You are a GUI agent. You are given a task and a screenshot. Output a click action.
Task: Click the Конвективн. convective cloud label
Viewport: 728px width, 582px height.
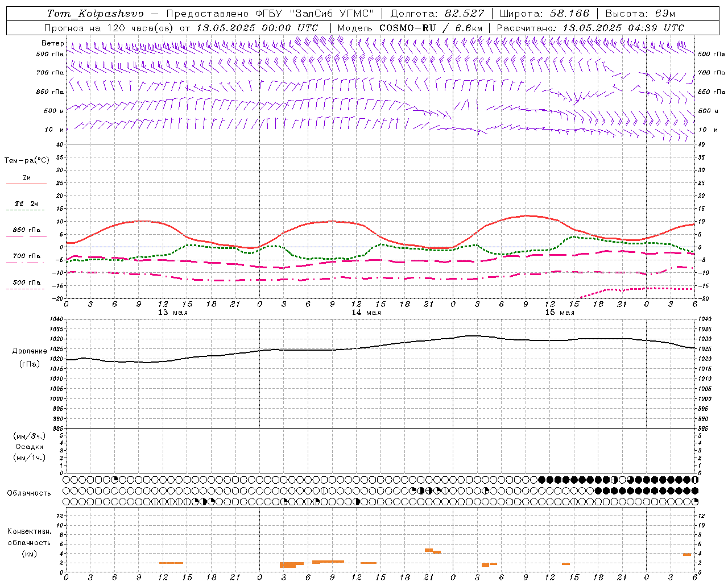click(x=30, y=531)
